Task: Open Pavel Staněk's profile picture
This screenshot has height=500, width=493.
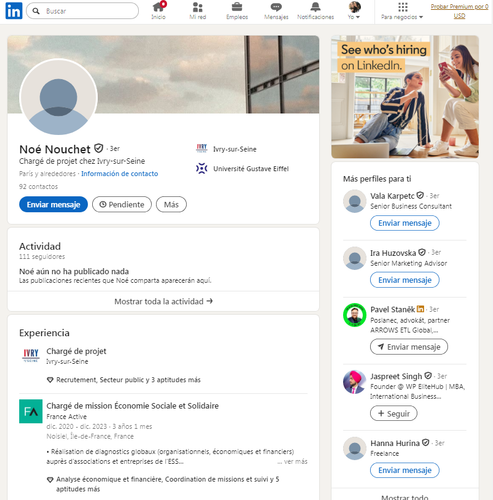Action: [355, 315]
